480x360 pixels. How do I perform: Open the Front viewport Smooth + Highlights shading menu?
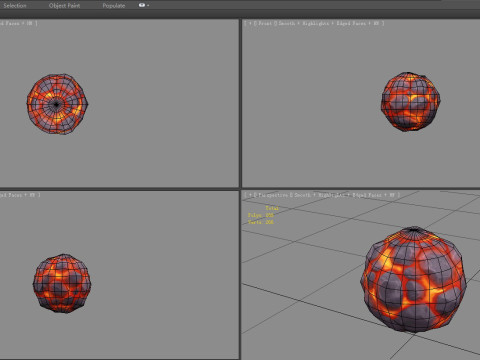click(x=303, y=23)
